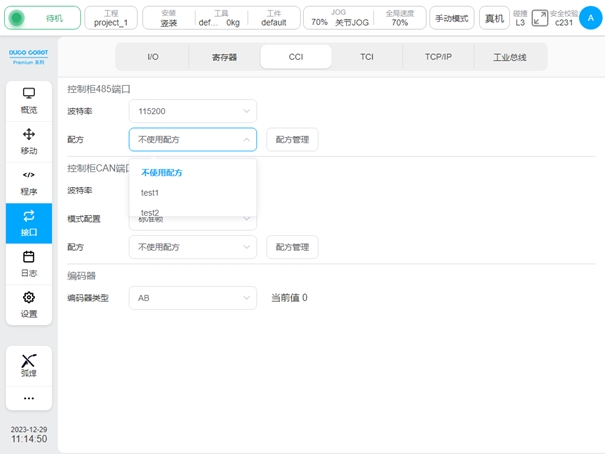Image resolution: width=605 pixels, height=454 pixels.
Task: Select test1 from the recipe list
Action: pyautogui.click(x=150, y=192)
